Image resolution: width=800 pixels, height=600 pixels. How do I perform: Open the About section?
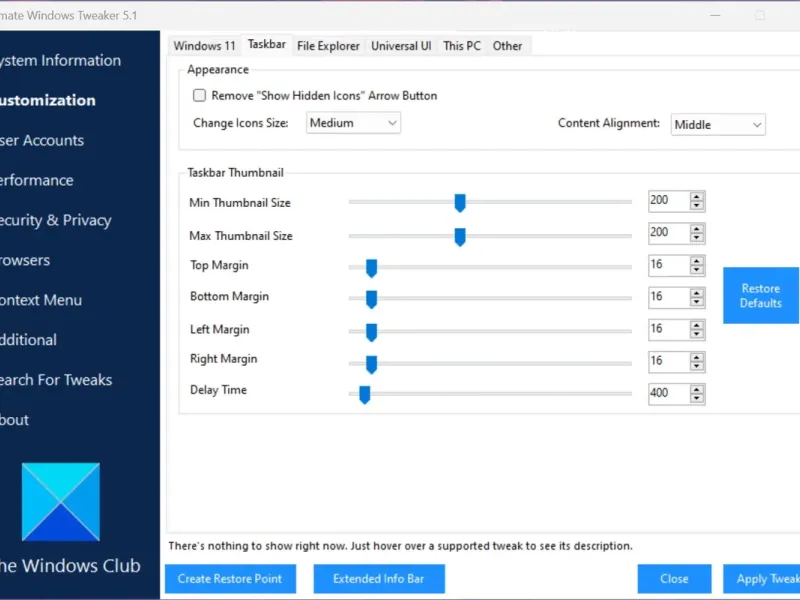point(14,420)
